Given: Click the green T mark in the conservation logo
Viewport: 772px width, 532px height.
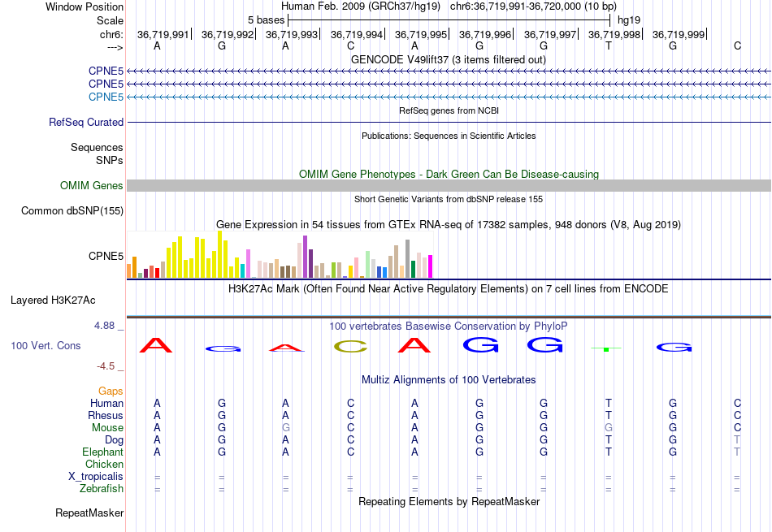Looking at the screenshot, I should (x=606, y=349).
